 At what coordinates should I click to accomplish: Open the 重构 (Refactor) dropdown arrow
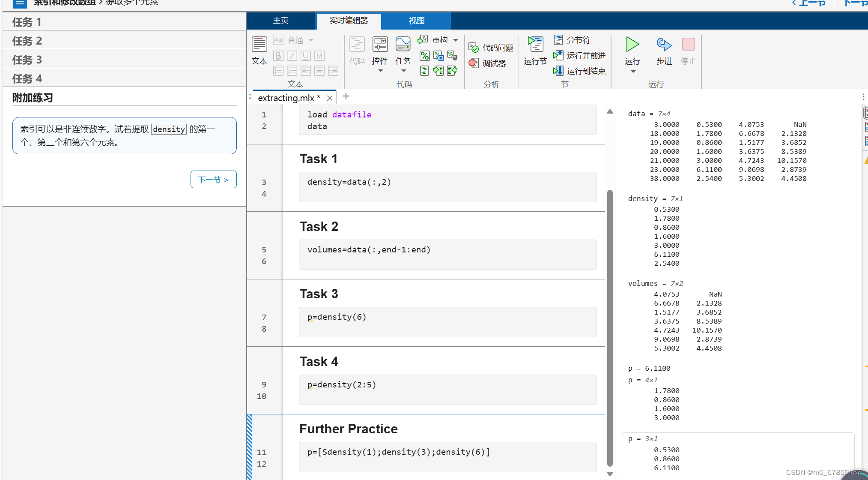point(456,40)
